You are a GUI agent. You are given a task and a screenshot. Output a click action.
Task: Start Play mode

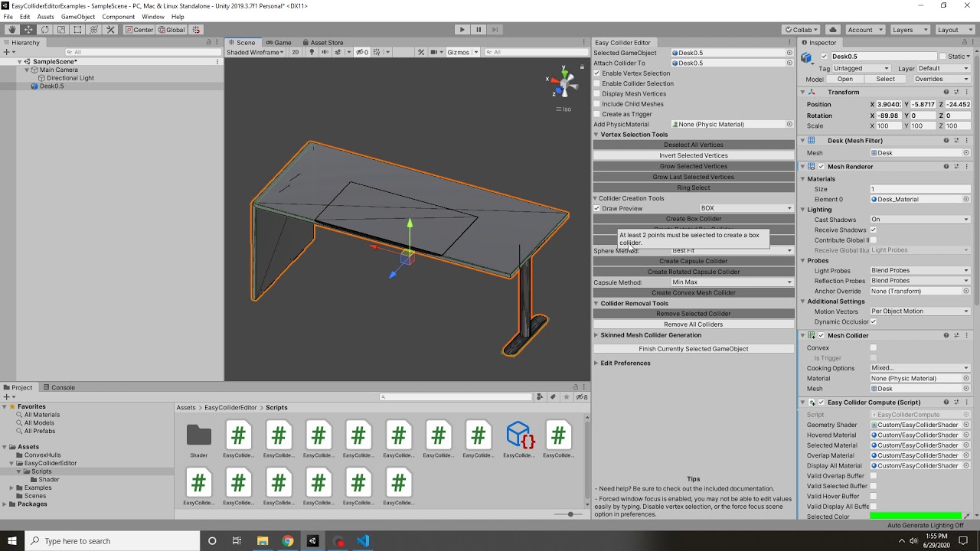(462, 30)
